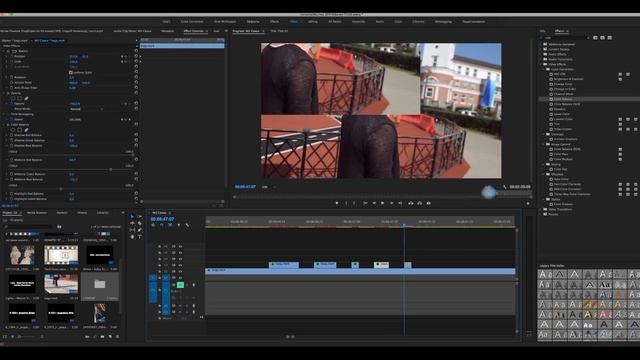Go to In point in Program monitor
640x360 pixels.
pos(365,203)
